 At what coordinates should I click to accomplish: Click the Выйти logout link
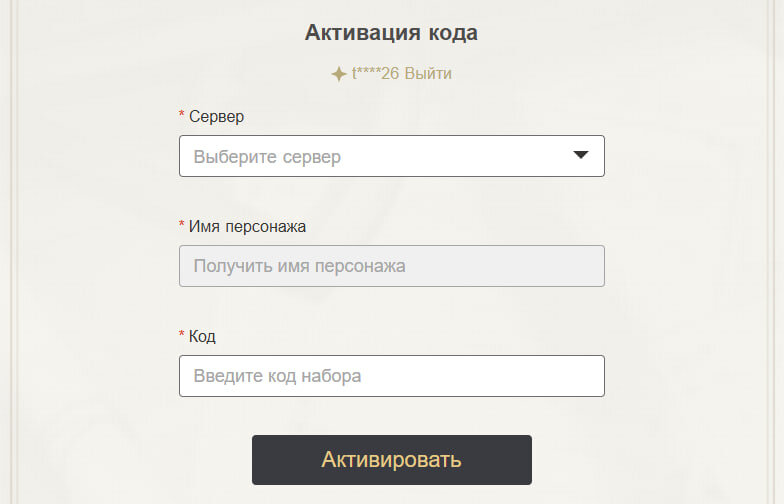click(428, 74)
